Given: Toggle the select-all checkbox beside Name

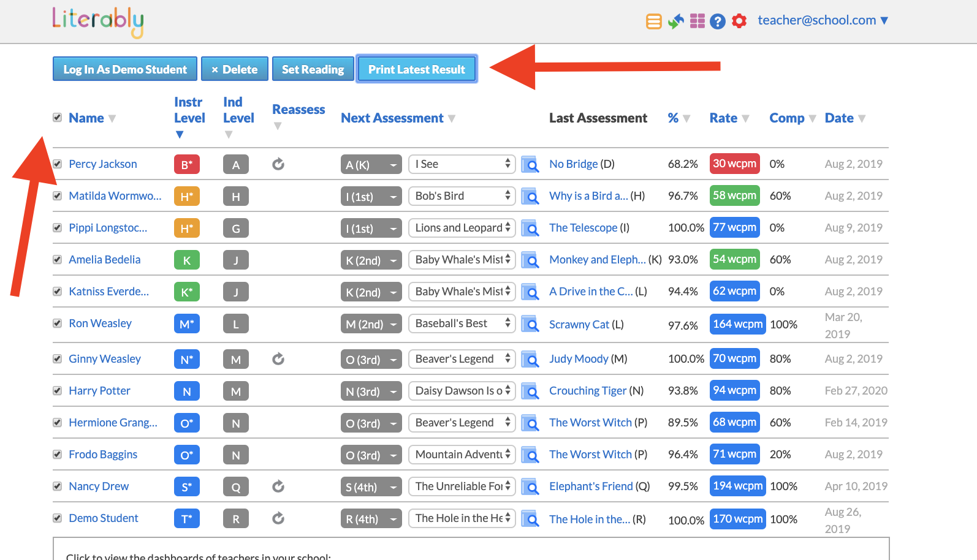Looking at the screenshot, I should coord(57,117).
